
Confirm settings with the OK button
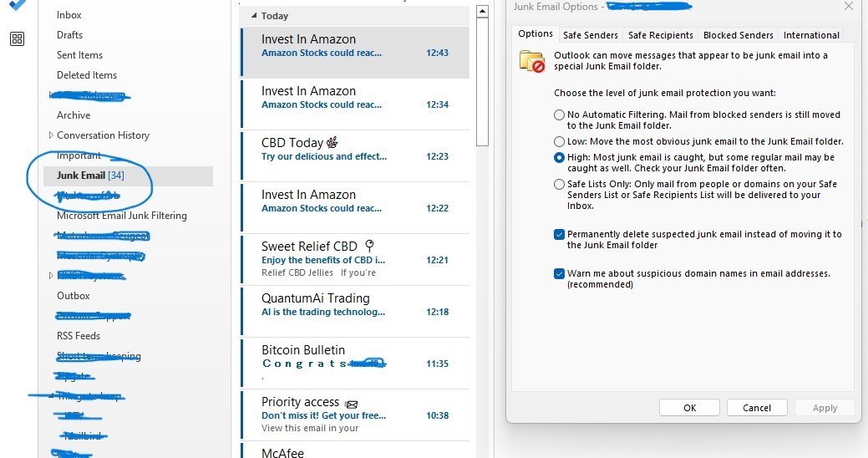(x=689, y=408)
